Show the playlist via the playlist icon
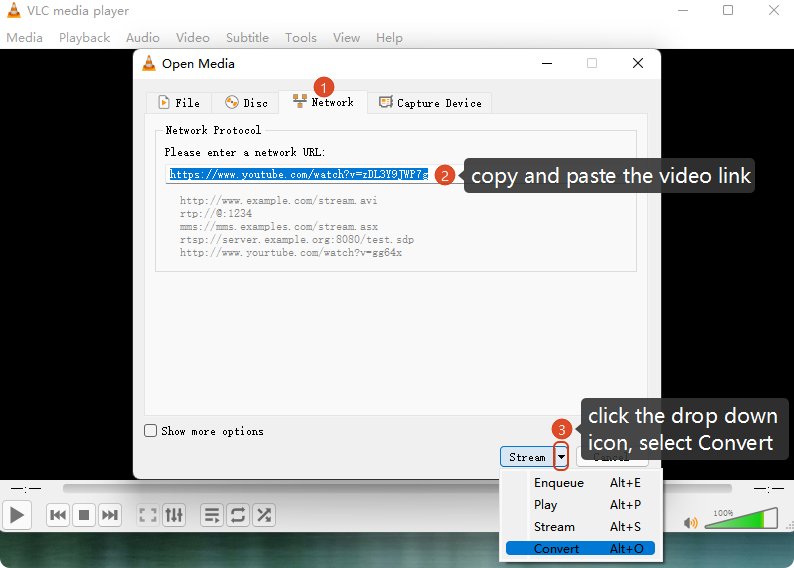794x568 pixels. [212, 515]
